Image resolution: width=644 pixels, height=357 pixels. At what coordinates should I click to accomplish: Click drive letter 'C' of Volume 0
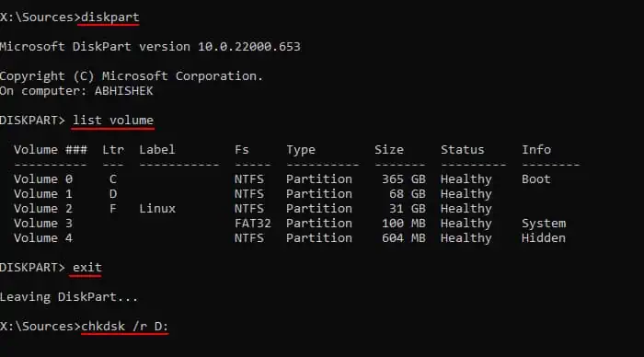[113, 179]
